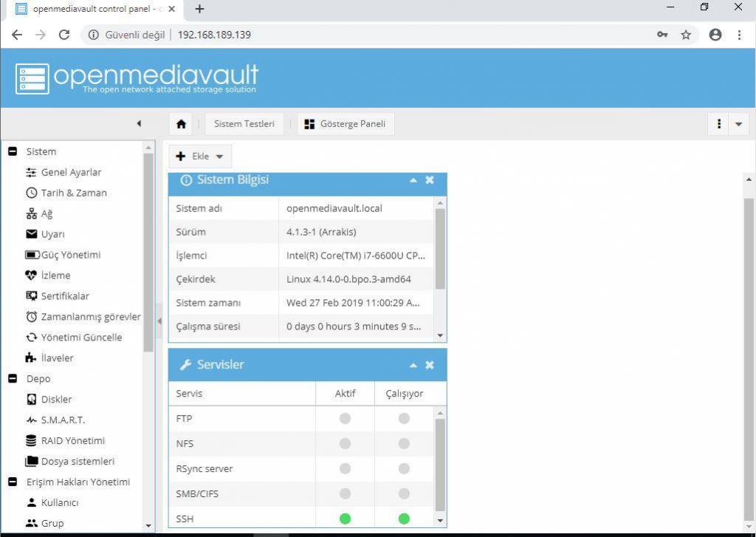Screen dimensions: 756x537
Task: Collapse Erişim Hakları Yönetimi node
Action: pyautogui.click(x=13, y=482)
